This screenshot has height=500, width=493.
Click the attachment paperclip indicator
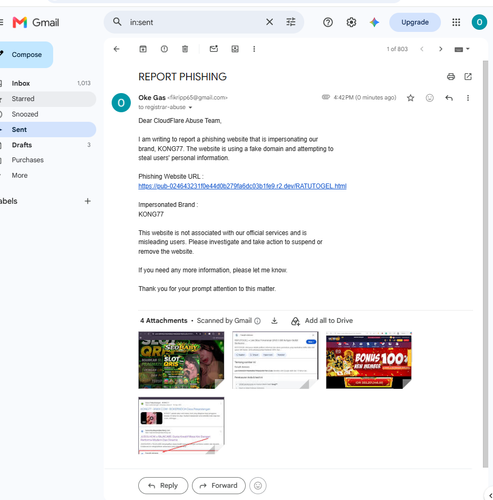point(326,97)
